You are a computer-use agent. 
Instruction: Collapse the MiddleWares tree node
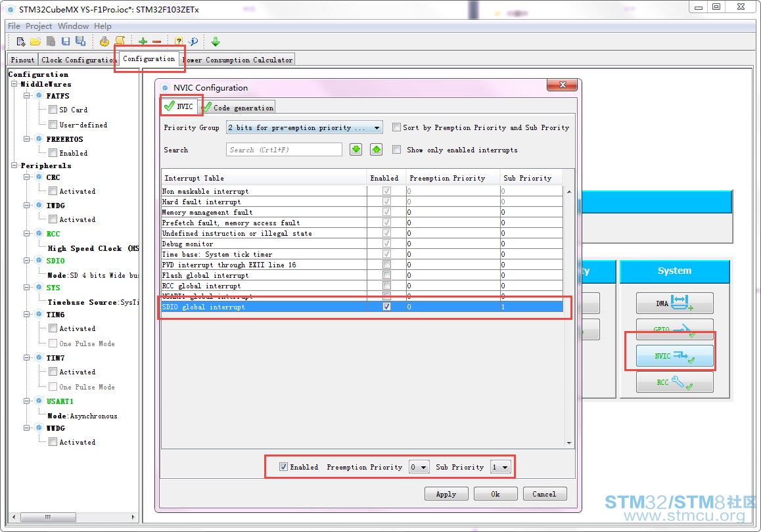point(14,84)
